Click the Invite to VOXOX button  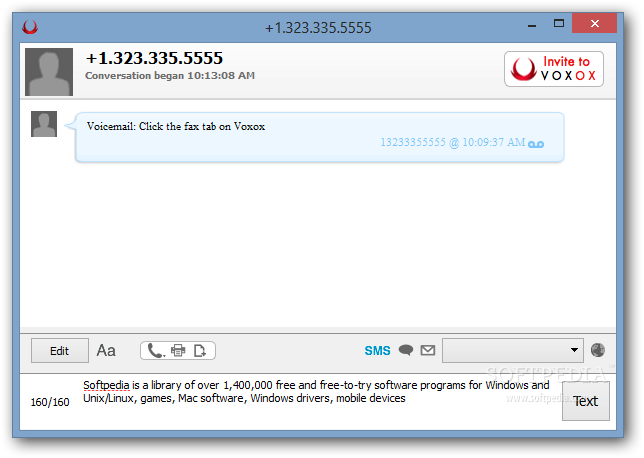click(554, 69)
